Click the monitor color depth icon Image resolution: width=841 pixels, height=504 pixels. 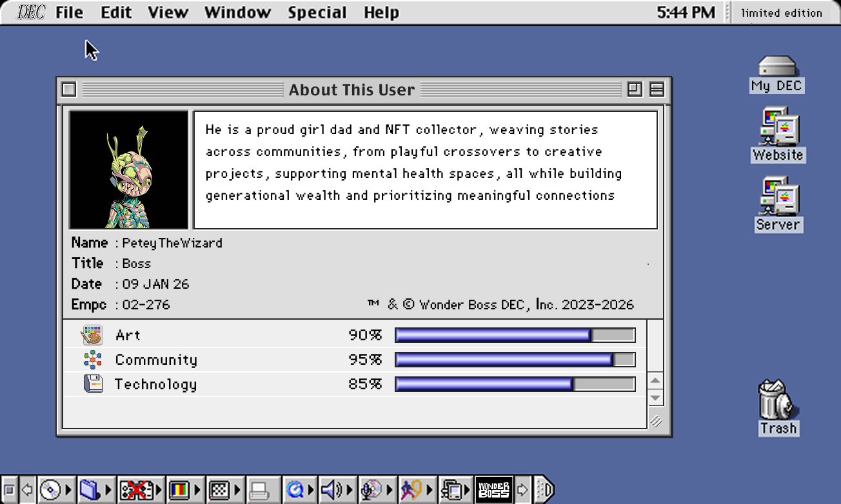(179, 490)
